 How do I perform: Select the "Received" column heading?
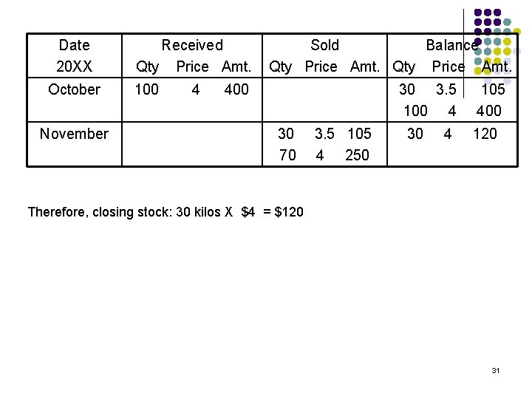[x=192, y=45]
